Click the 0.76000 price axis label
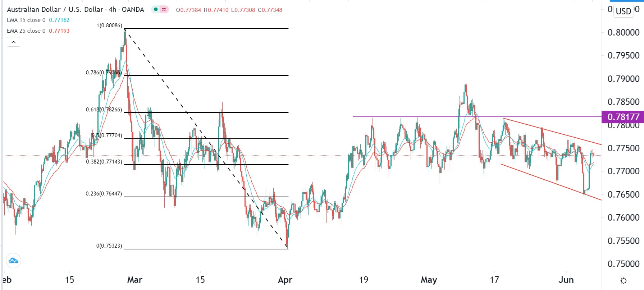This screenshot has width=644, height=290. point(624,218)
